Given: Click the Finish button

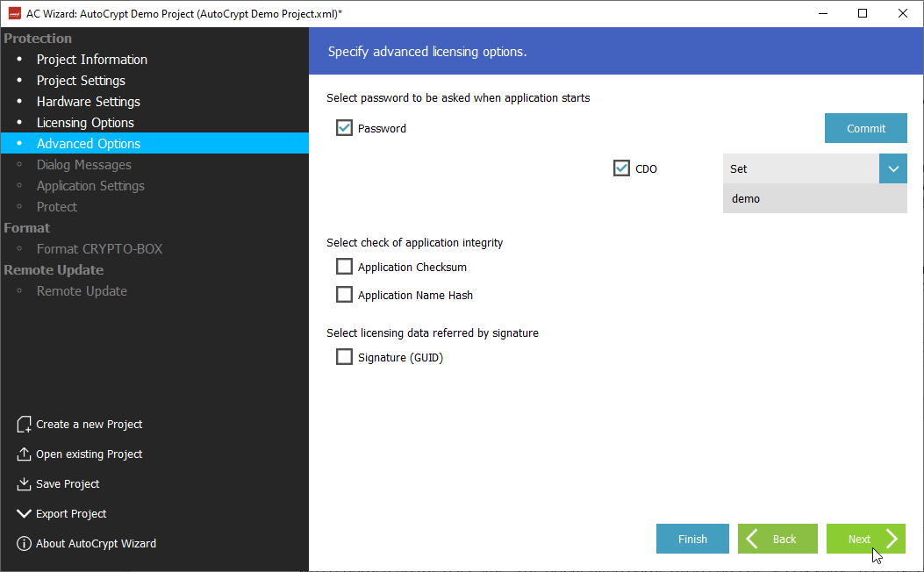Looking at the screenshot, I should [x=692, y=539].
